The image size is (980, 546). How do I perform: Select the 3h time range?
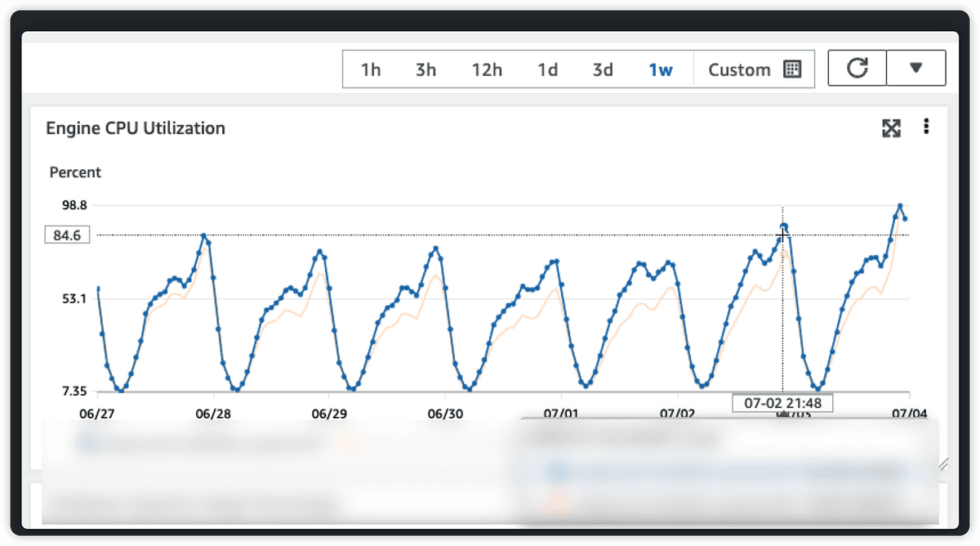(425, 69)
